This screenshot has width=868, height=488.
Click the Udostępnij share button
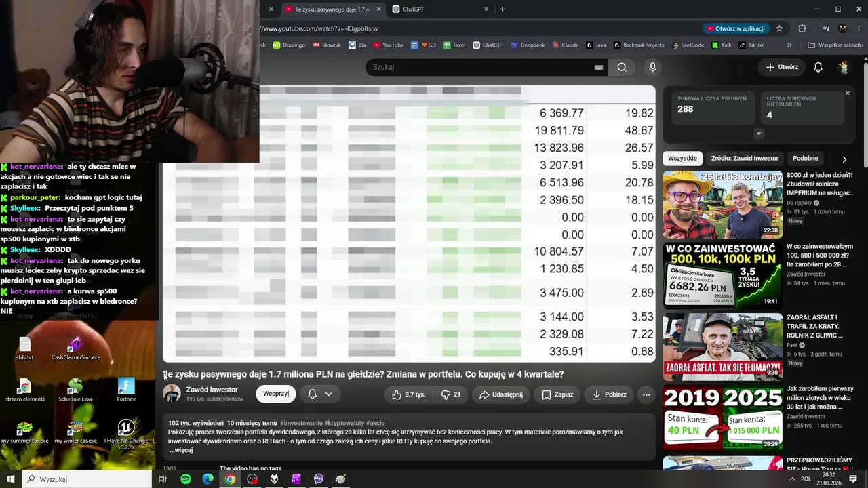[x=500, y=394]
